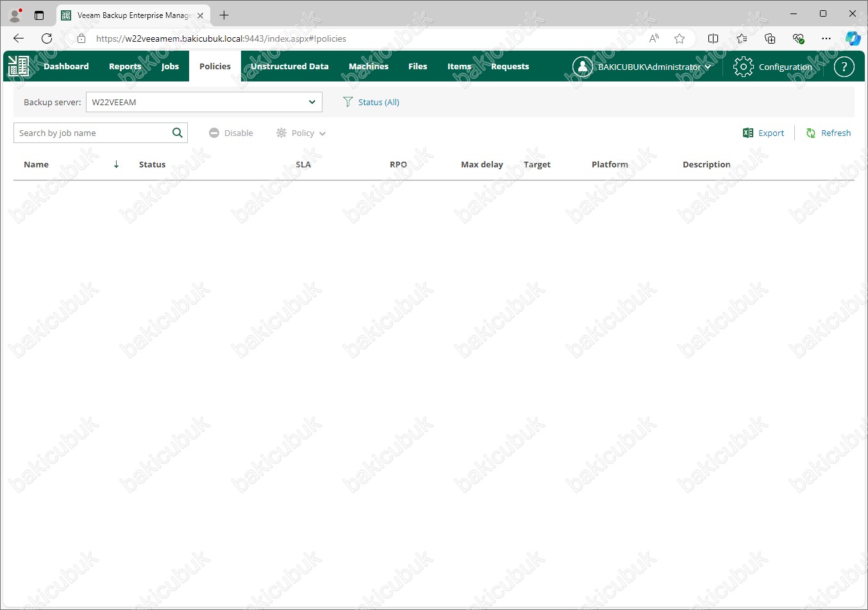
Task: Sort by the Max delay column
Action: pyautogui.click(x=482, y=164)
